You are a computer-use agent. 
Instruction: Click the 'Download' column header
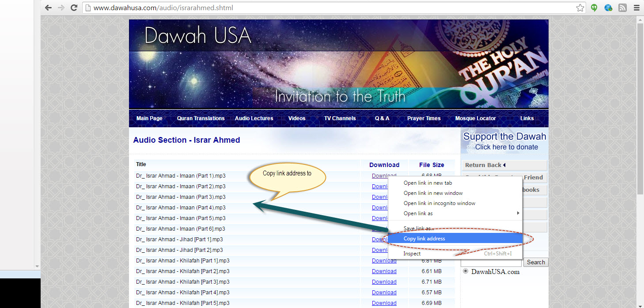click(384, 165)
